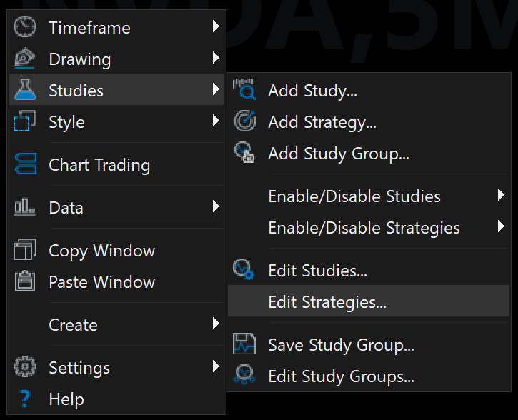Open the Settings menu entry
This screenshot has width=518, height=420.
tap(116, 367)
